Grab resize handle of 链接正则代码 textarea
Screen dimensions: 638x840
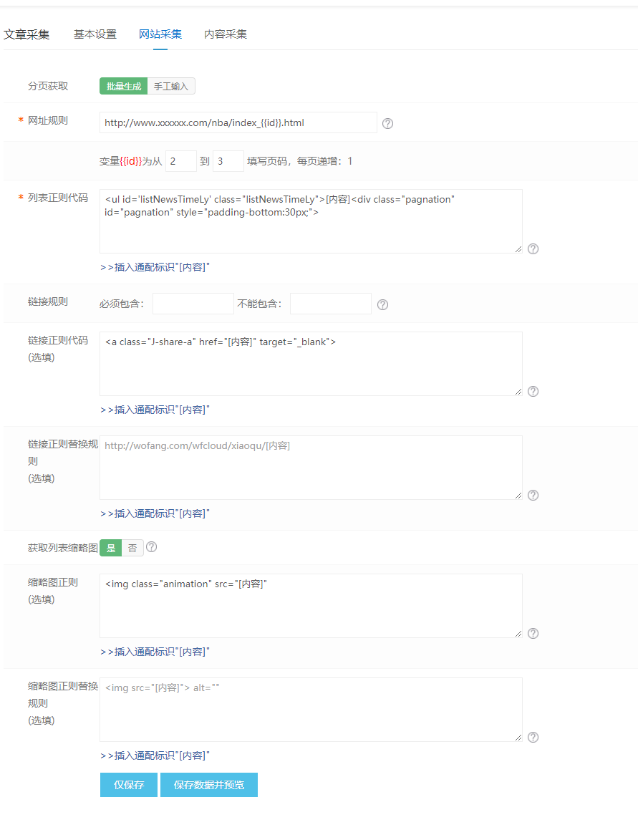[x=518, y=392]
